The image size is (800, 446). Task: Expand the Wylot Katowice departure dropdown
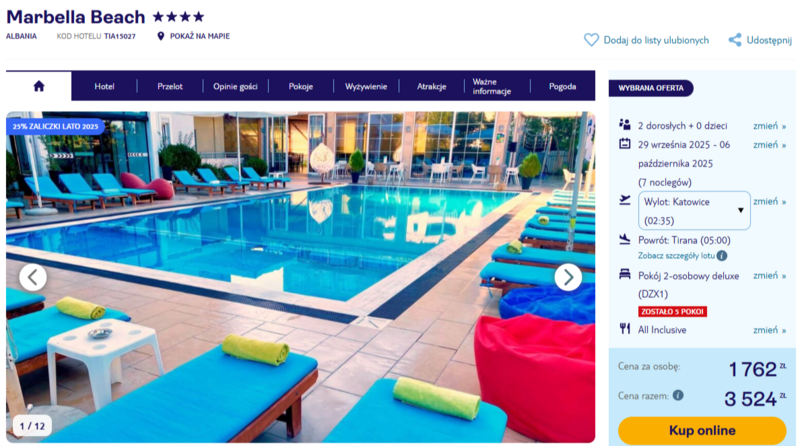point(694,211)
